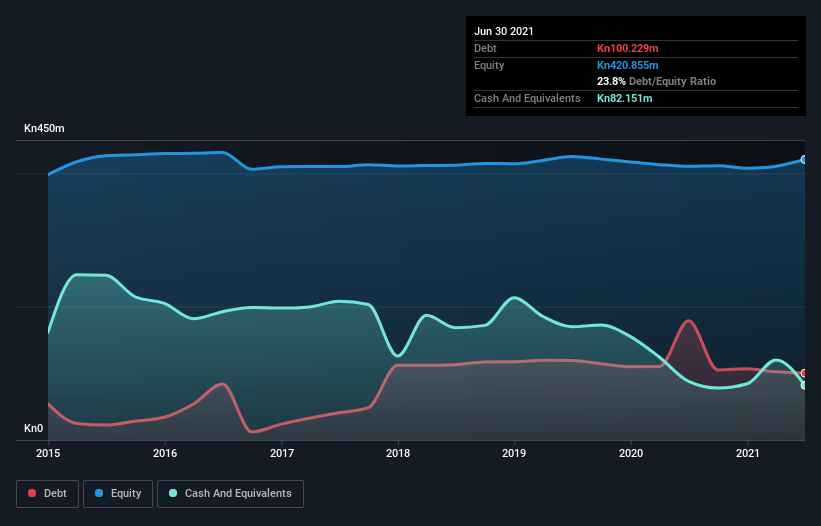Toggle the Cash And Equivalents legend button
Image resolution: width=821 pixels, height=526 pixels.
pyautogui.click(x=230, y=494)
